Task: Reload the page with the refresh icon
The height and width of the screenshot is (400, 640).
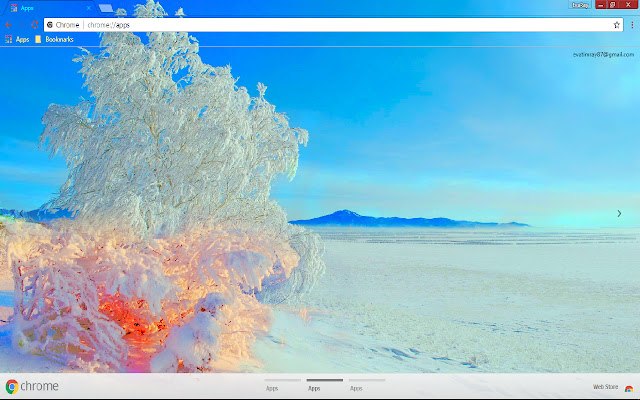Action: (x=34, y=25)
